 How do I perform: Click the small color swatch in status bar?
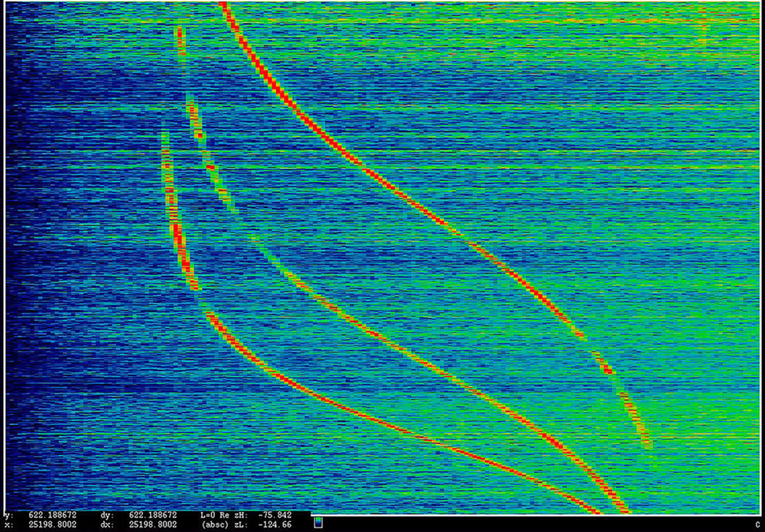(317, 523)
